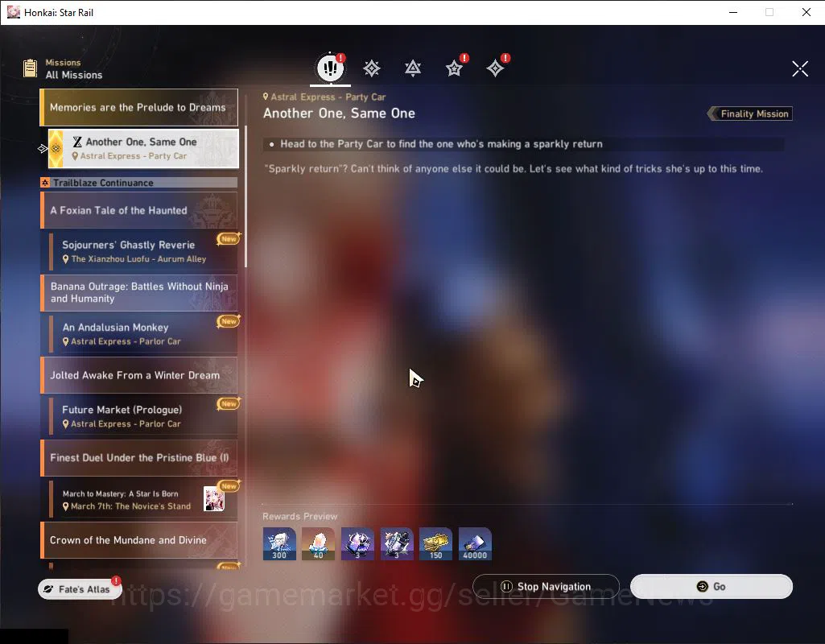Switch to Trailblaze Continuance tab

point(413,68)
